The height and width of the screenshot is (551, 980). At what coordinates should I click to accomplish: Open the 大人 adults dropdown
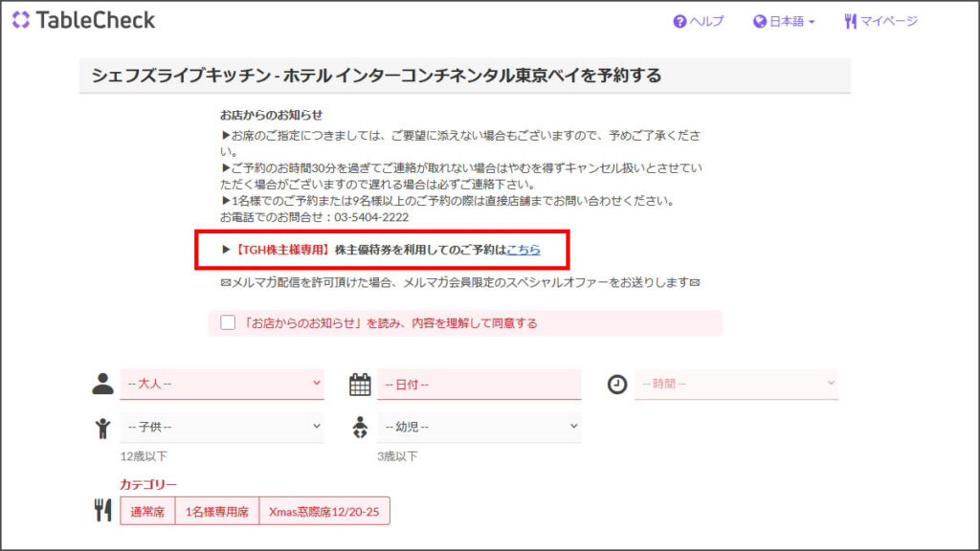coord(222,384)
